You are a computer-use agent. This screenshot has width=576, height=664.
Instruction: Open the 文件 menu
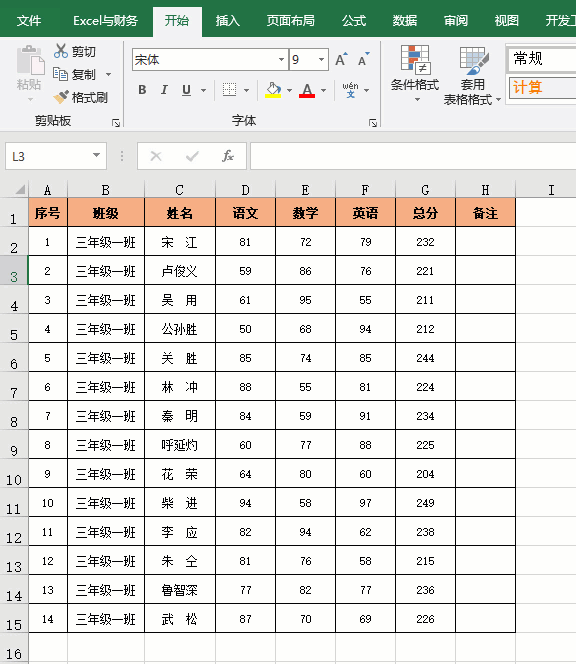click(x=29, y=20)
